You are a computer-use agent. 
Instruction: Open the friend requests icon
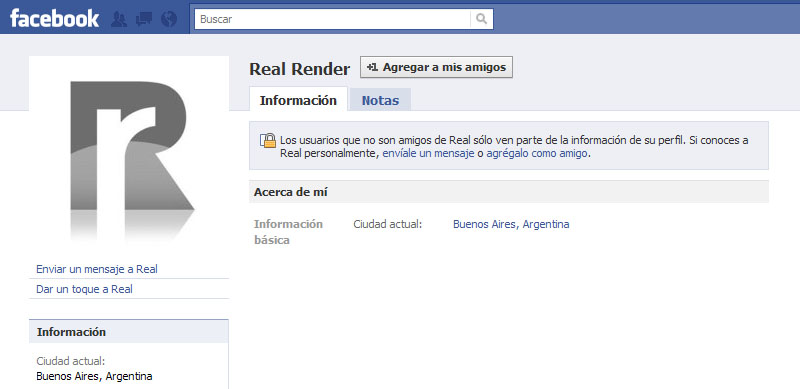coord(119,19)
